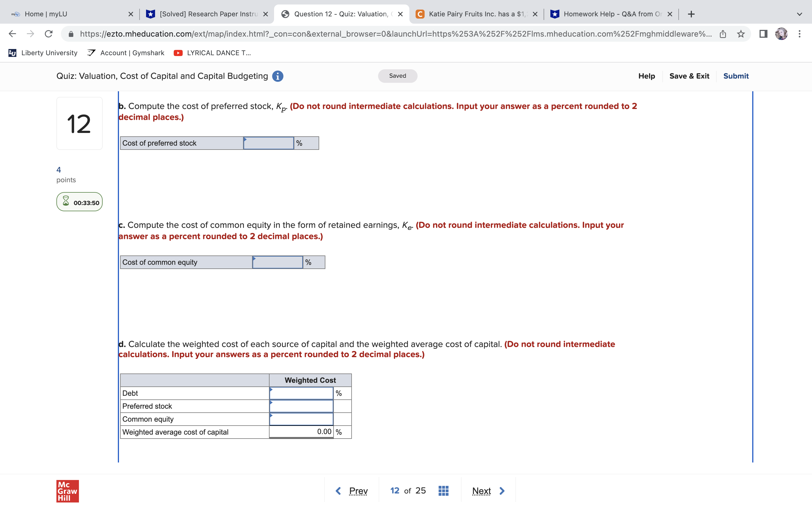Open the LYRICAL DANCE T... bookmark
This screenshot has height=507, width=812.
(212, 53)
